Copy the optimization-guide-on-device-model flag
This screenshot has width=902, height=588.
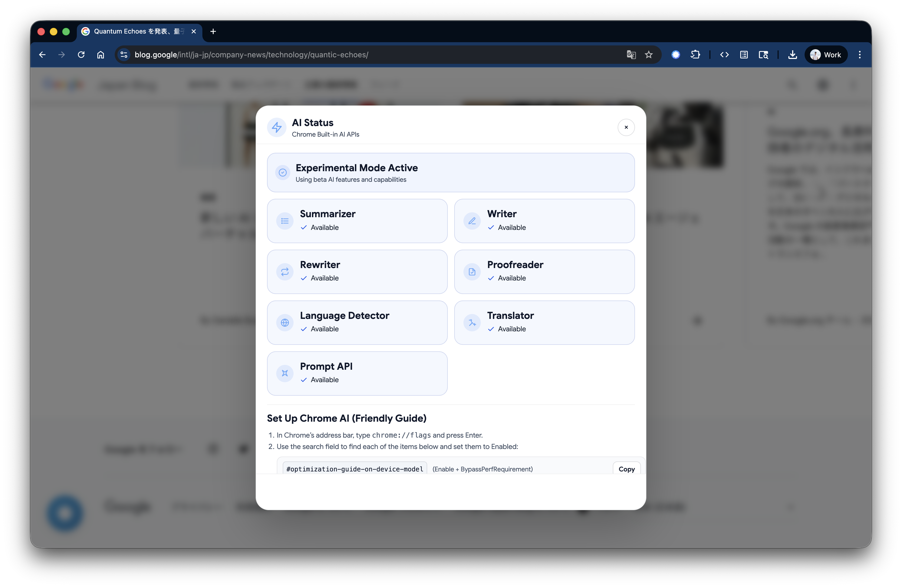626,469
